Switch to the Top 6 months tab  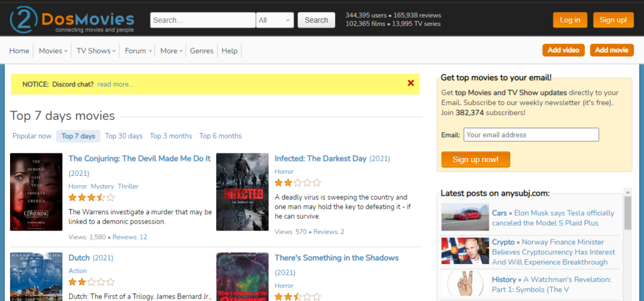pos(221,136)
